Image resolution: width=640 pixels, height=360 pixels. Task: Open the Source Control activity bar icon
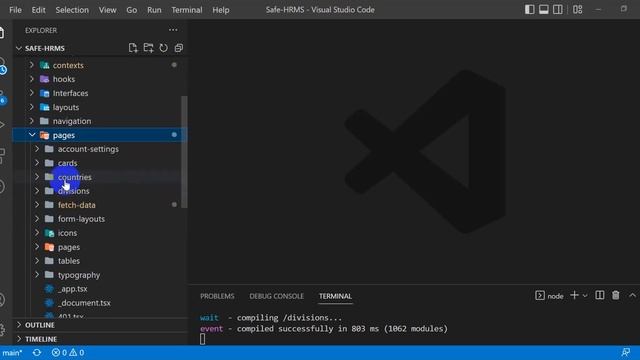pos(2,98)
